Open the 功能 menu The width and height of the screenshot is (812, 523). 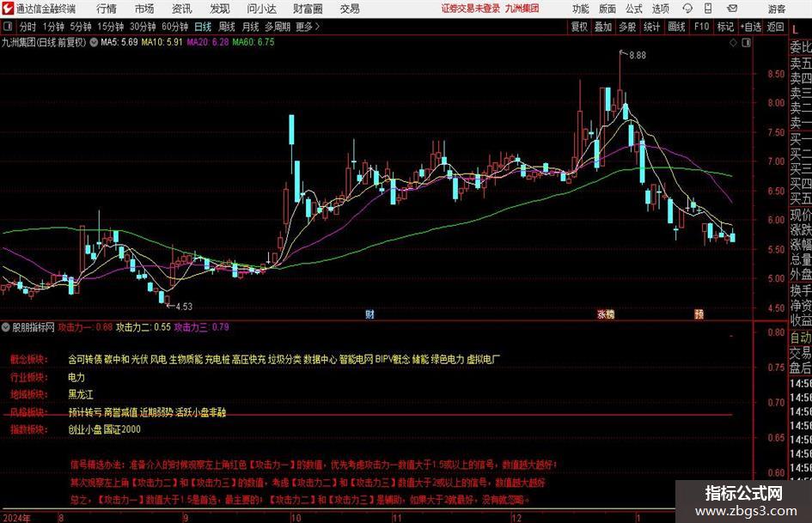(581, 9)
